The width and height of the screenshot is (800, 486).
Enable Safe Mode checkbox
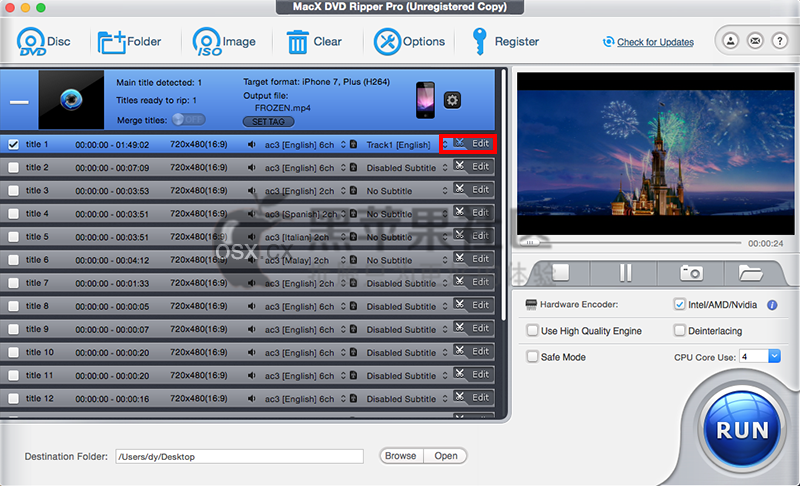(x=532, y=356)
